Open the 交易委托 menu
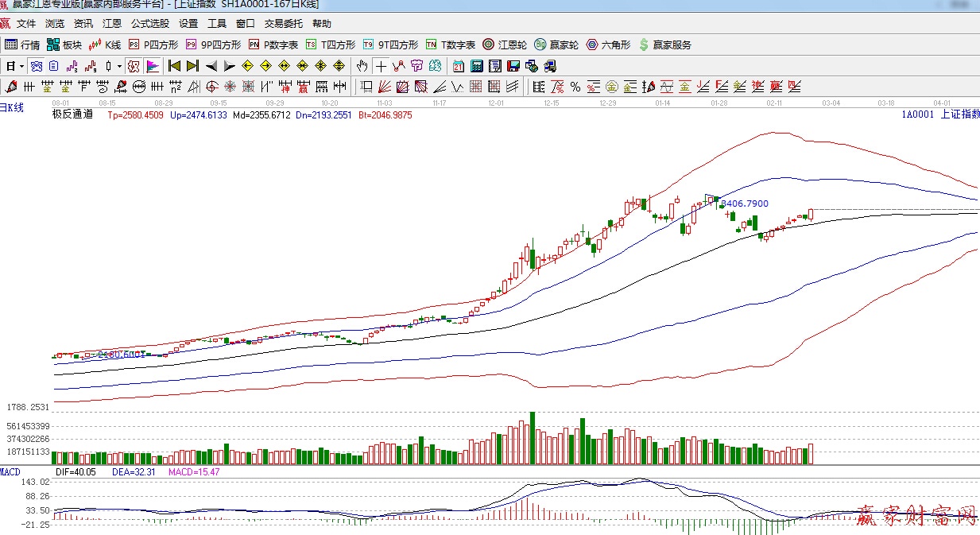 pos(284,24)
